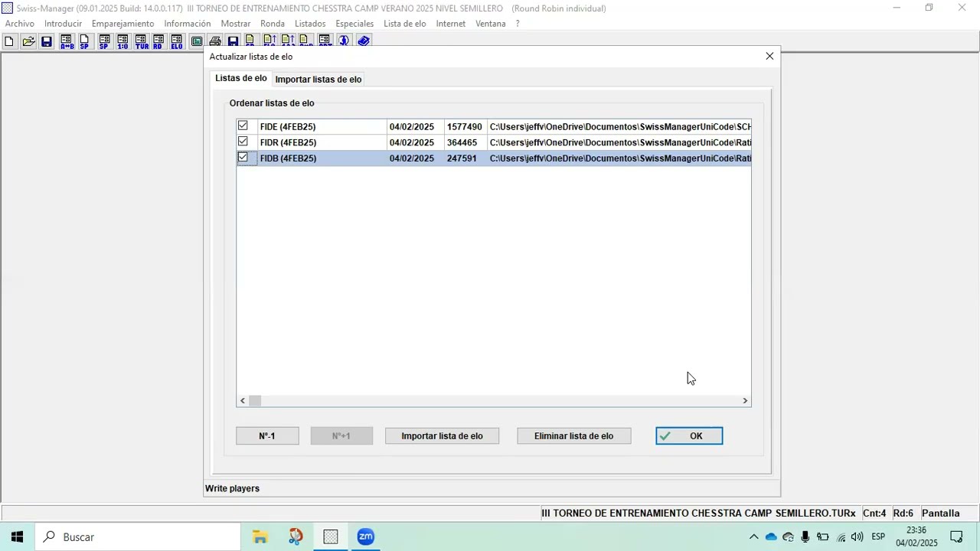This screenshot has height=551, width=980.
Task: Click the list's scroll right arrow
Action: coord(745,401)
